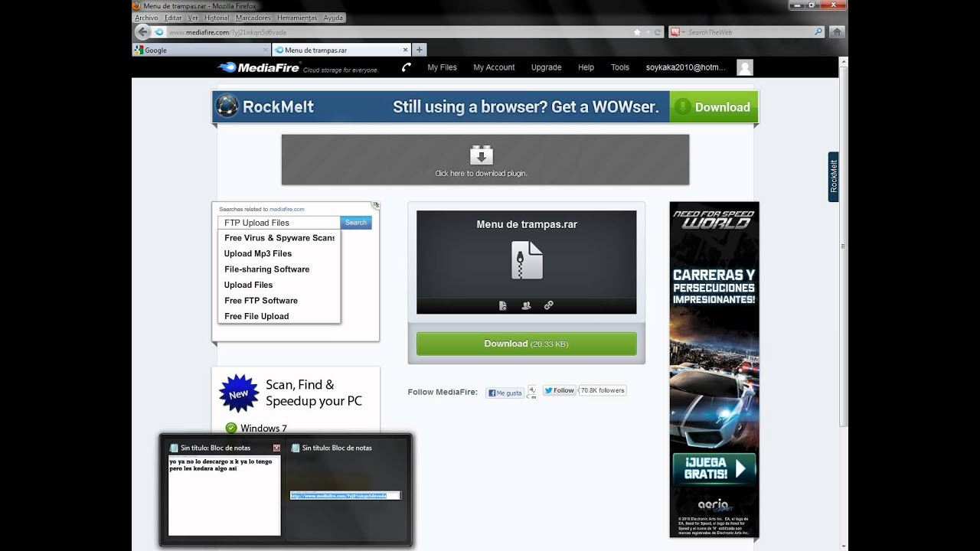Click the Firefox URL address field
Image resolution: width=980 pixels, height=551 pixels.
(x=398, y=32)
